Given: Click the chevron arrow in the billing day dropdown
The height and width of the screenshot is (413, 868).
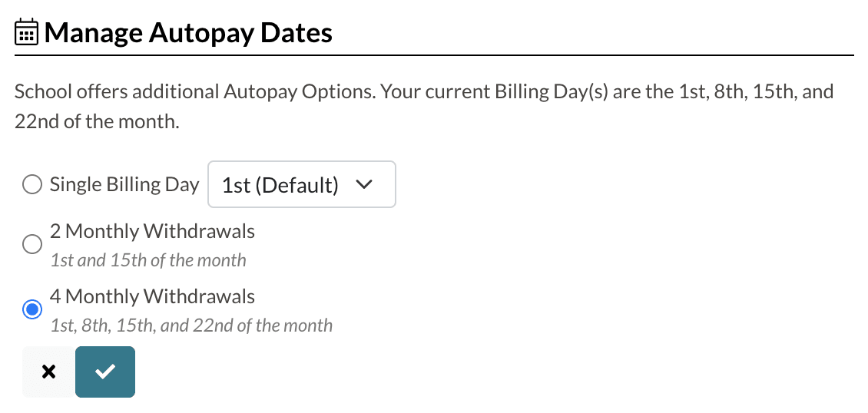Looking at the screenshot, I should pyautogui.click(x=365, y=185).
